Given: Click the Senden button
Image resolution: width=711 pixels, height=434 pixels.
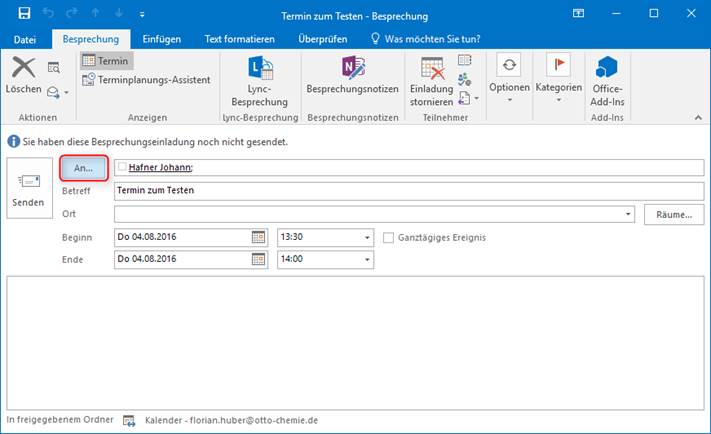Looking at the screenshot, I should [x=29, y=188].
